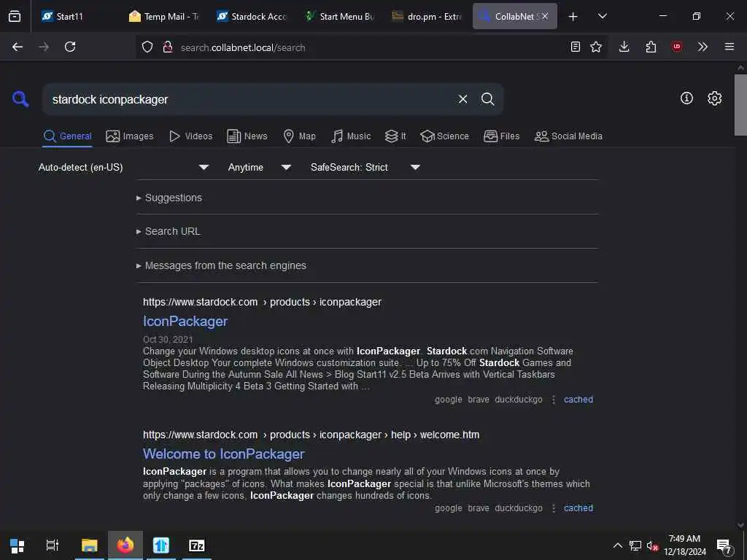This screenshot has height=560, width=747.
Task: Expand the Suggestions section
Action: 169,198
